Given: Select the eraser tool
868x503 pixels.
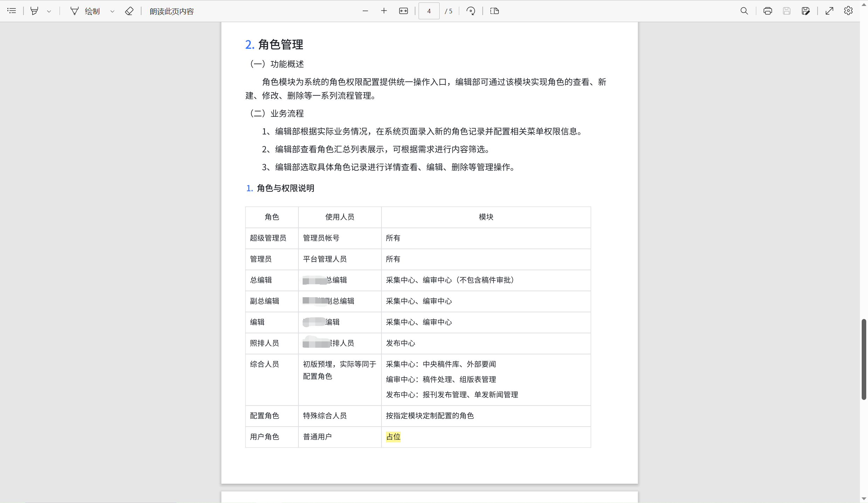Looking at the screenshot, I should point(129,11).
